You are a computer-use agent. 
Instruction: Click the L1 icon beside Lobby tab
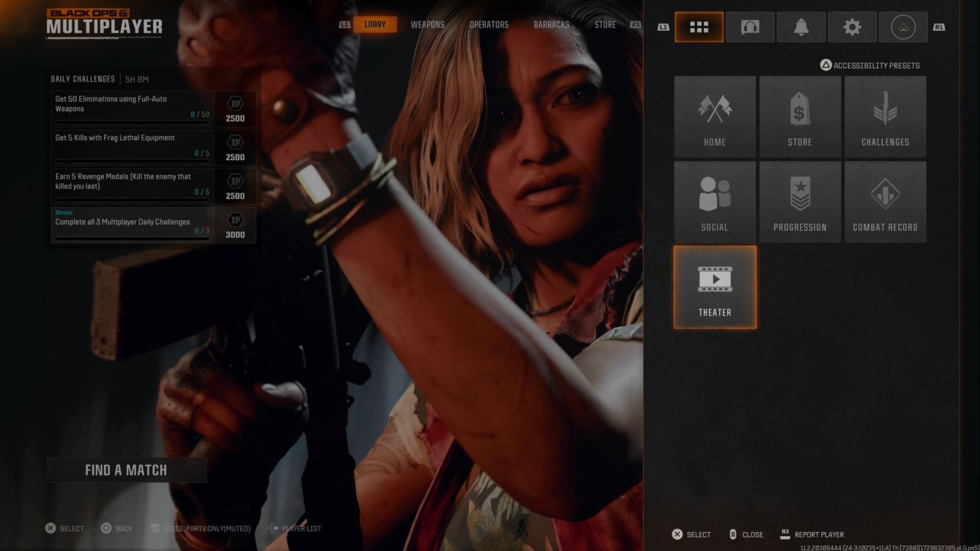pos(345,24)
